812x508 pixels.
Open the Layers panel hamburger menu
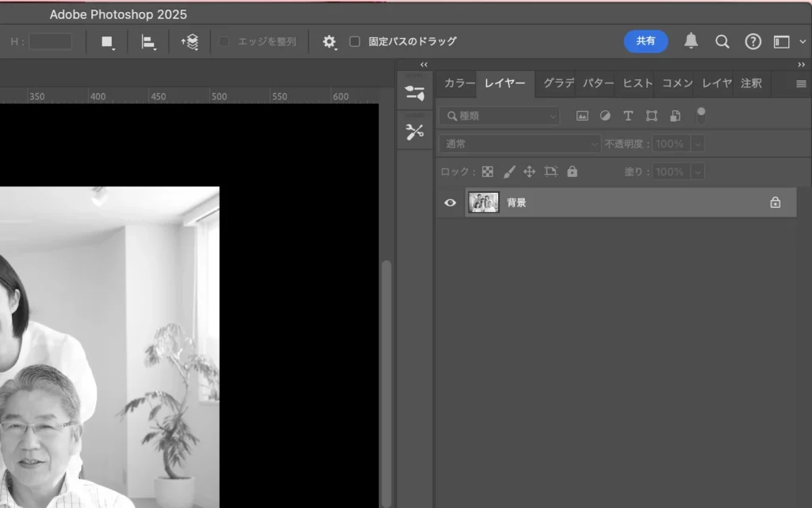click(801, 83)
